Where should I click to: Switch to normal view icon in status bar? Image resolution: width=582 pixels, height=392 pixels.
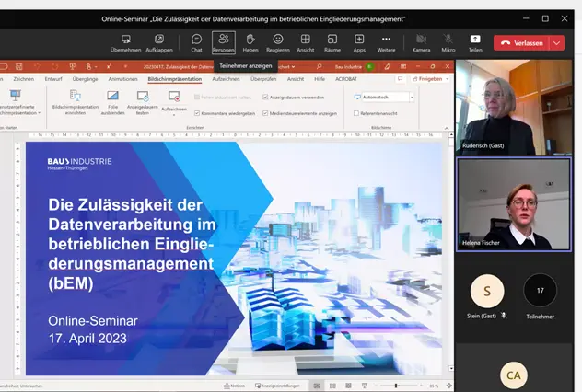click(317, 386)
